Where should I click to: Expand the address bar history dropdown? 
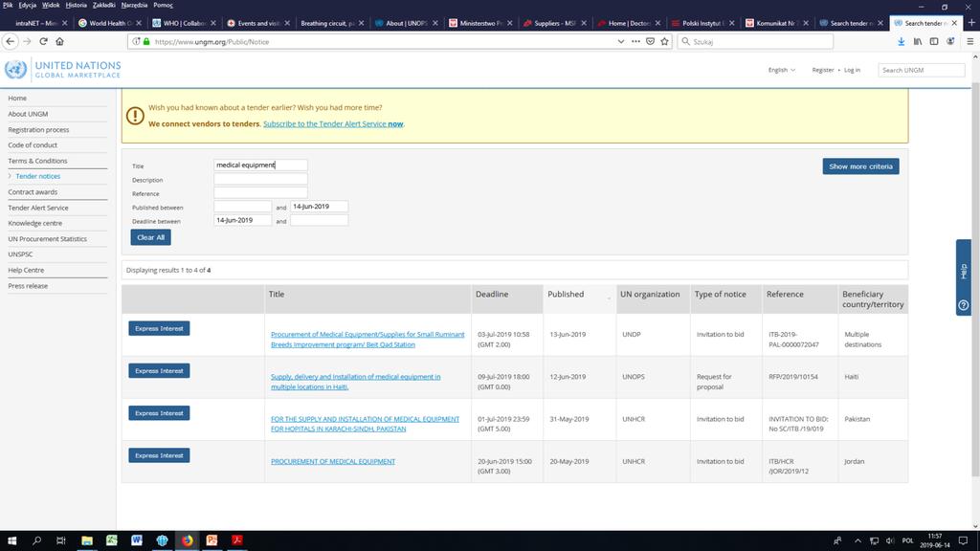tap(620, 41)
